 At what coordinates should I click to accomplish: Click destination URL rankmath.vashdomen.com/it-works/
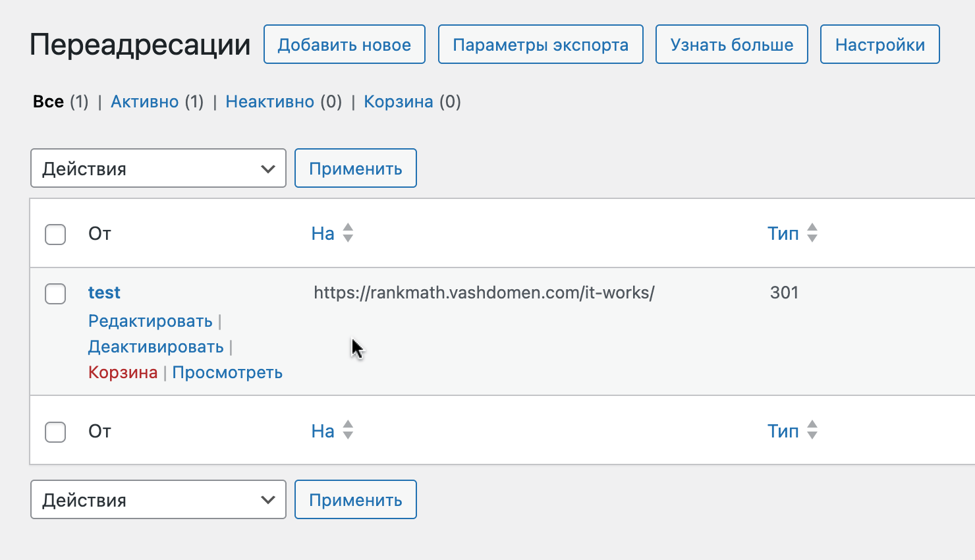tap(484, 293)
